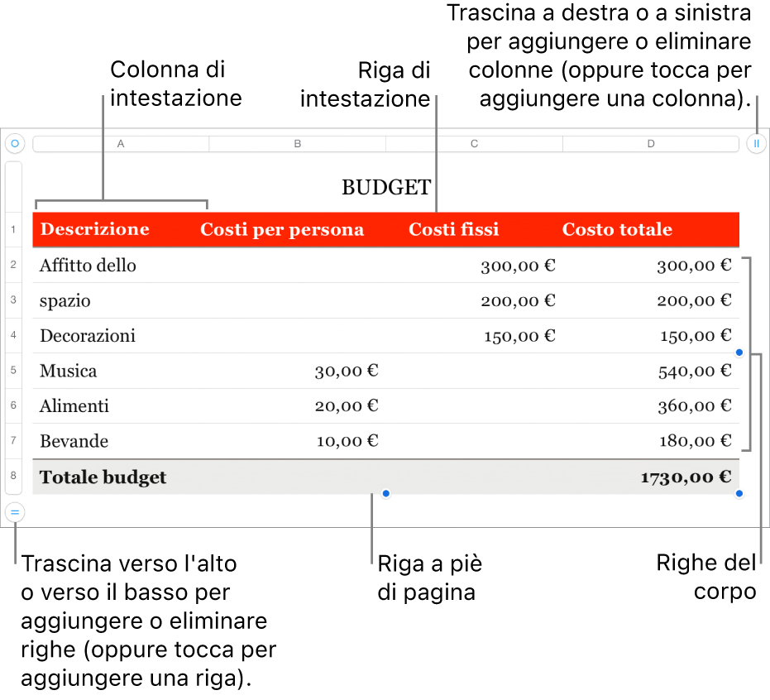Viewport: 770px width, 700px height.
Task: Click the 1730,00 € total cell
Action: tap(686, 477)
